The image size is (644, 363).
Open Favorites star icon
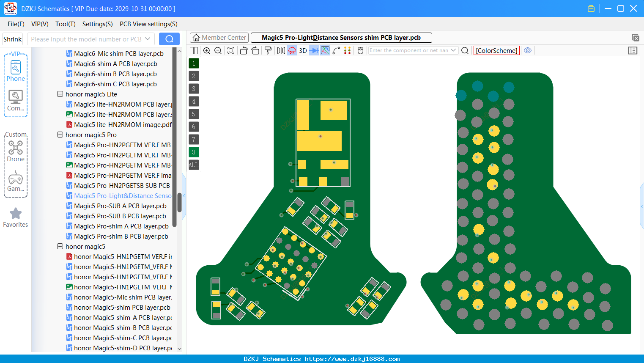click(16, 217)
